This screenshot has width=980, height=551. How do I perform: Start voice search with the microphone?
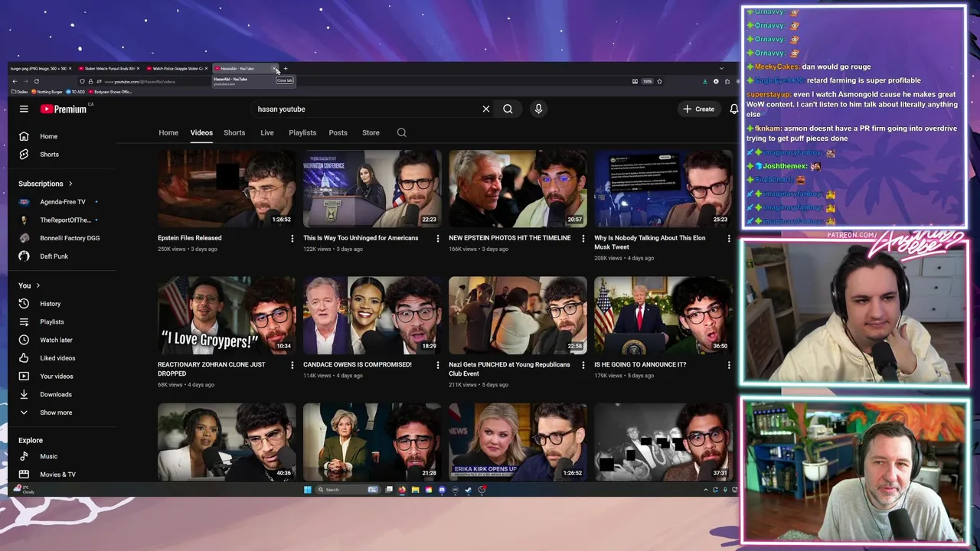pos(538,109)
